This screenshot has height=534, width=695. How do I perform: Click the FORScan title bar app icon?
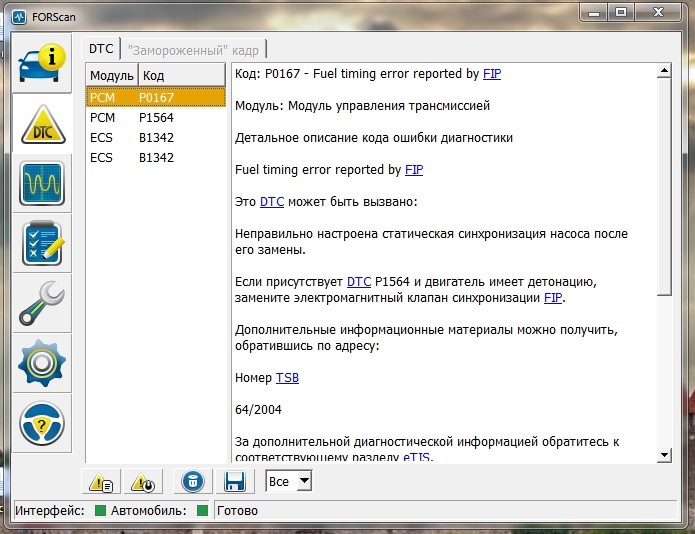pos(19,17)
